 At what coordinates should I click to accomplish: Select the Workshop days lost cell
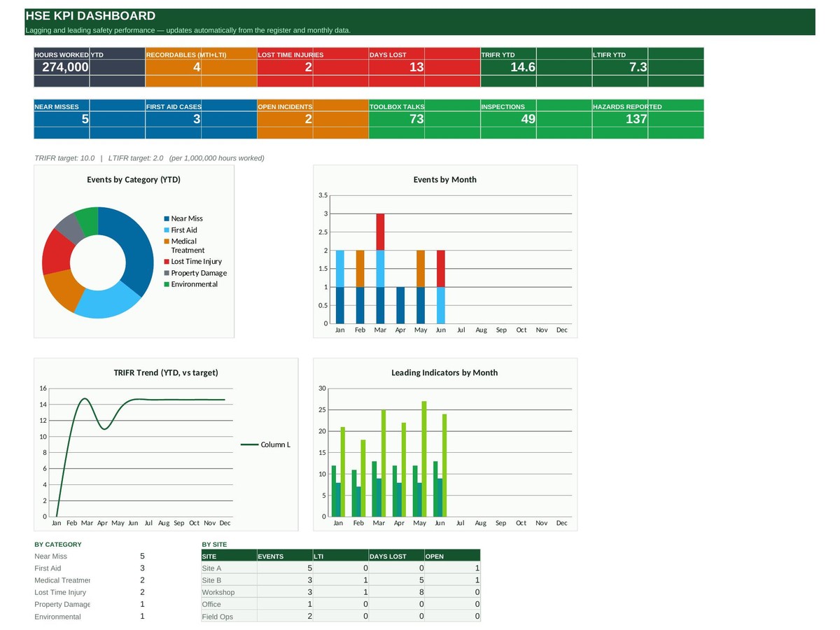click(x=397, y=592)
